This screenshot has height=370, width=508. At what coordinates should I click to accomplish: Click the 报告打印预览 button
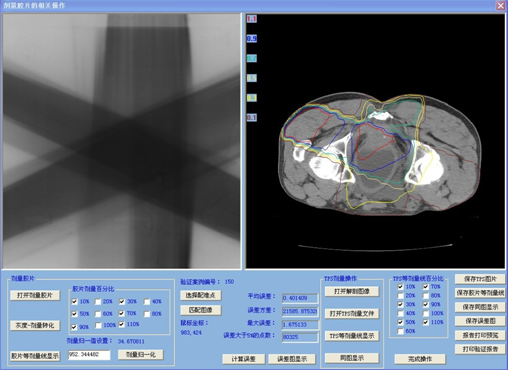click(x=480, y=335)
